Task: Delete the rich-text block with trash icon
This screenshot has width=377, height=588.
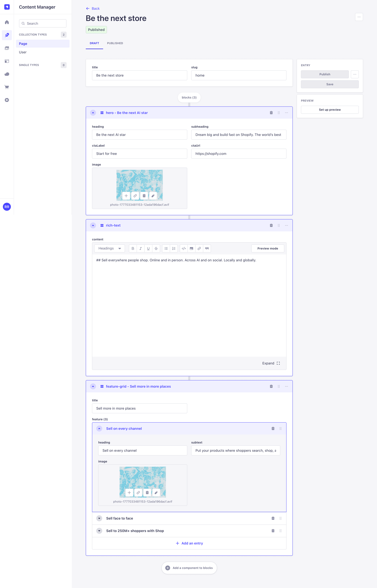Action: pyautogui.click(x=271, y=225)
